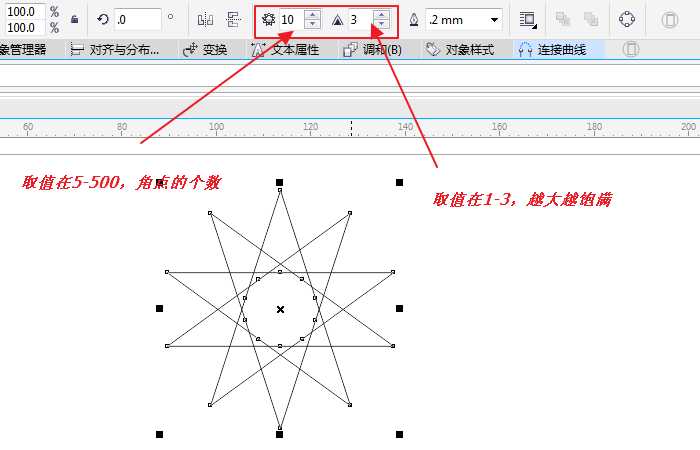Click the lower 100.0 scale field
The image size is (700, 450).
tap(25, 28)
